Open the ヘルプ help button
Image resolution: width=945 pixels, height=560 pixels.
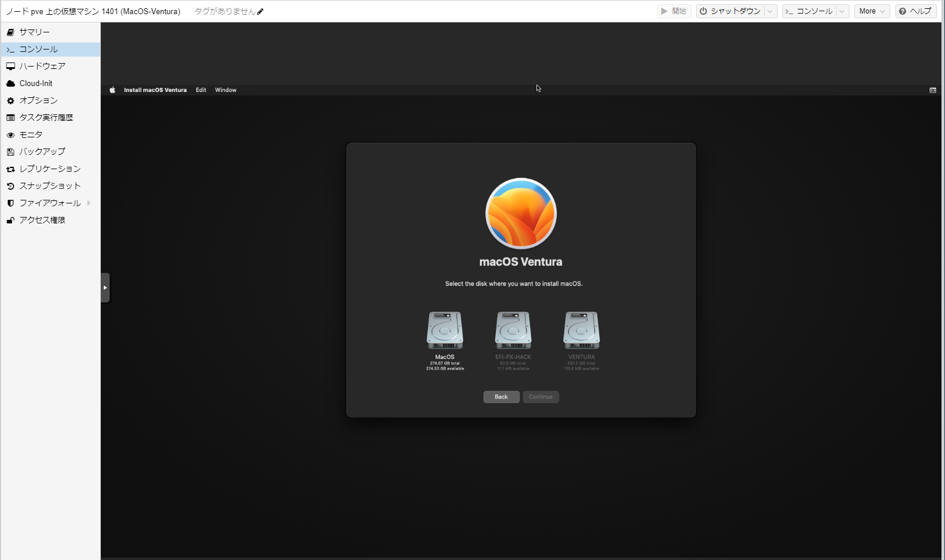click(x=916, y=11)
